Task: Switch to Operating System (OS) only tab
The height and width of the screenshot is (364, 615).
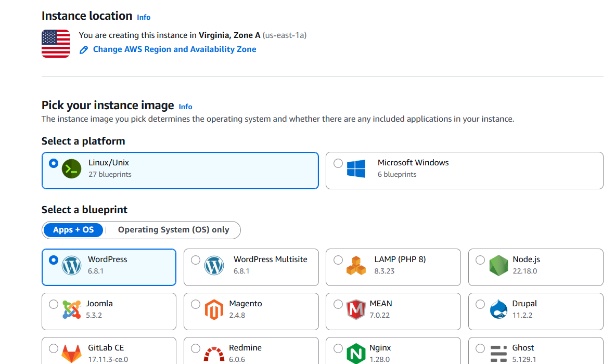Action: pyautogui.click(x=173, y=230)
